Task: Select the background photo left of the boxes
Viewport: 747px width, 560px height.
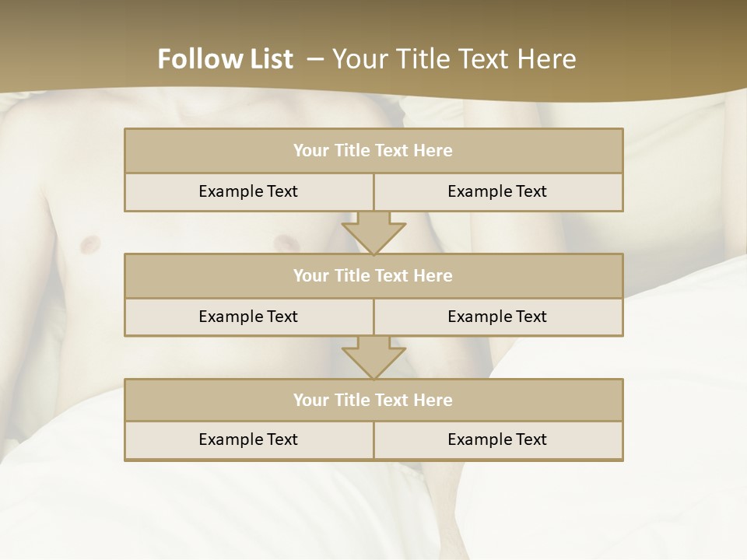Action: (x=62, y=272)
